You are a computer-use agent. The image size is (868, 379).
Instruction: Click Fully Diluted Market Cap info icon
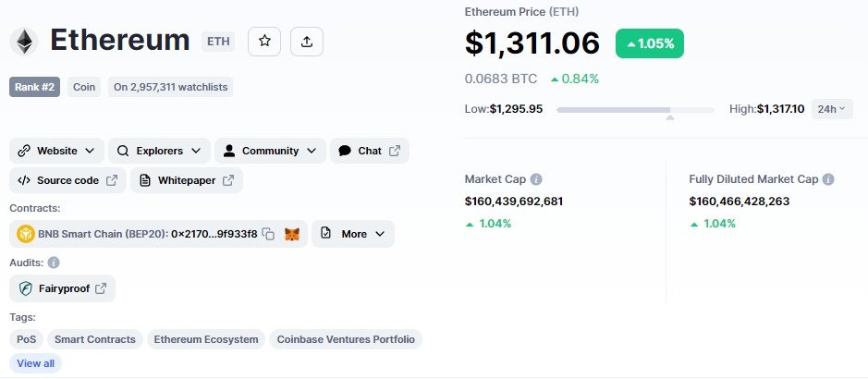[828, 179]
